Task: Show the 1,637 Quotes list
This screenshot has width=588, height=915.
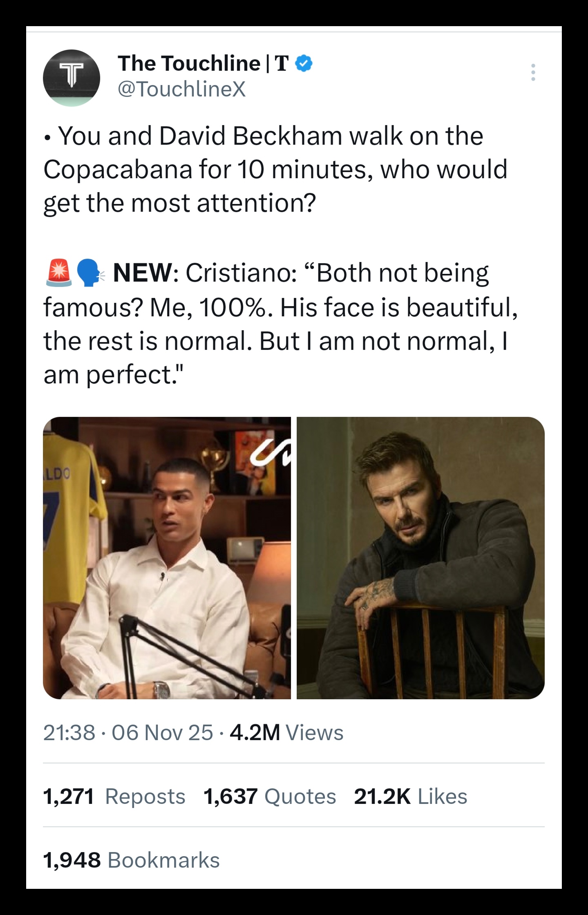Action: (x=269, y=796)
